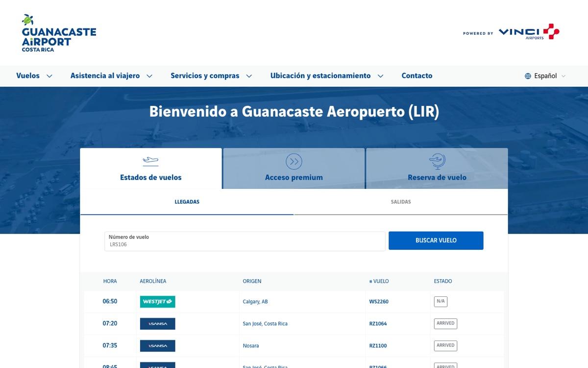Click the HORA column header
This screenshot has height=368, width=588.
110,281
